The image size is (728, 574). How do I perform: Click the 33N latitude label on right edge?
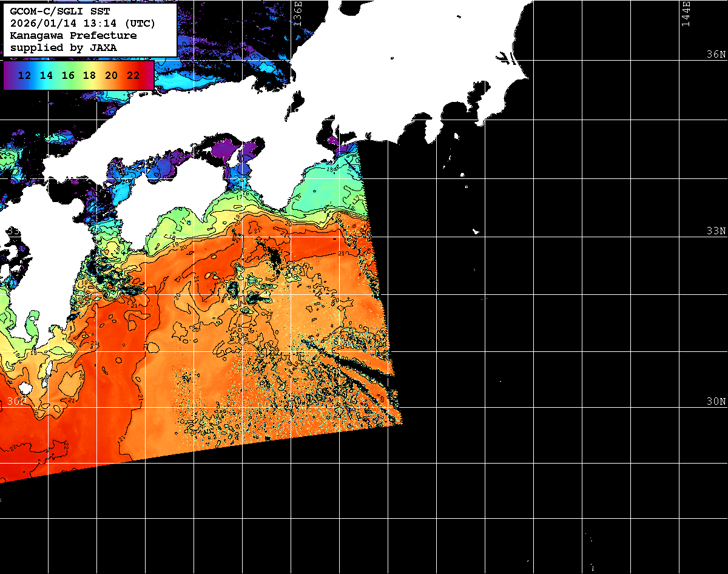716,231
